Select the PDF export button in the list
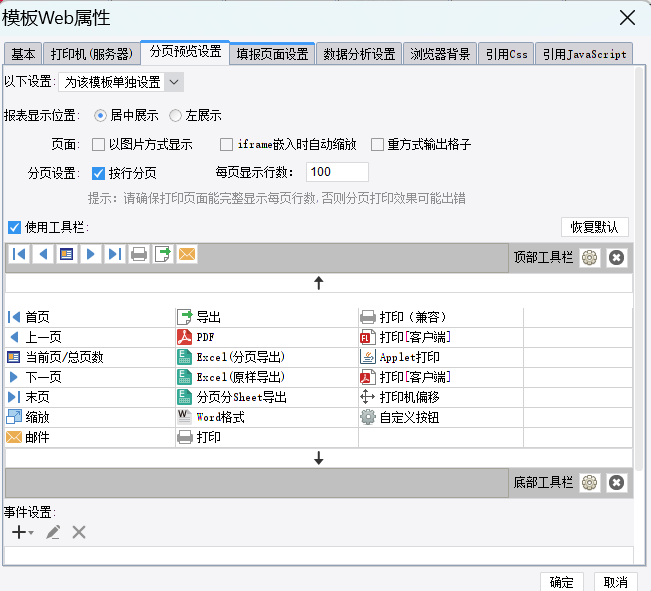 [x=267, y=337]
